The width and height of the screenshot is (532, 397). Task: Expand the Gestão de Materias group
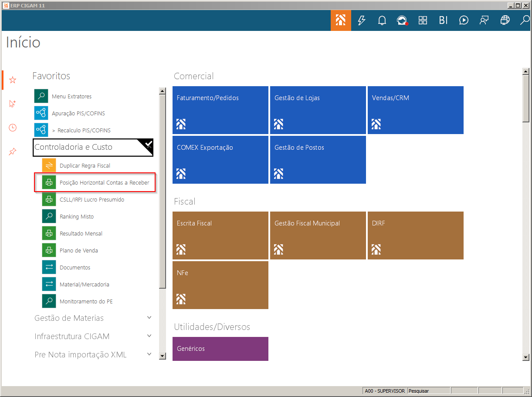[149, 318]
